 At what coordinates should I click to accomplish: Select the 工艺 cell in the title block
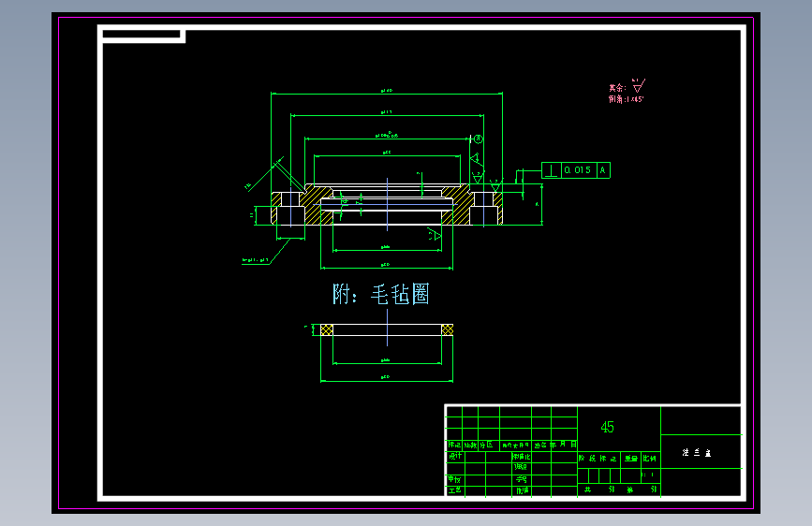(x=454, y=490)
